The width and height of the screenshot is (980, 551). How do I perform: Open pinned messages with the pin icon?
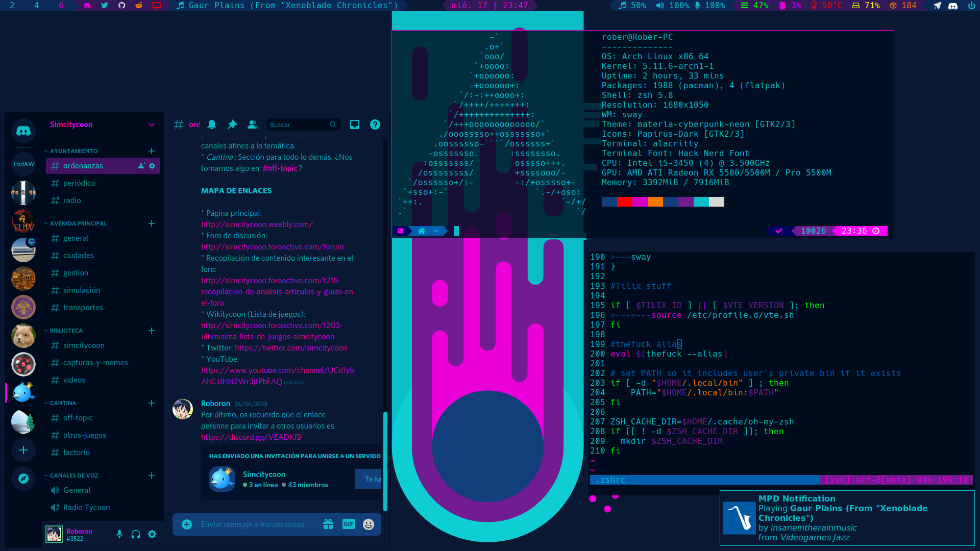point(232,124)
